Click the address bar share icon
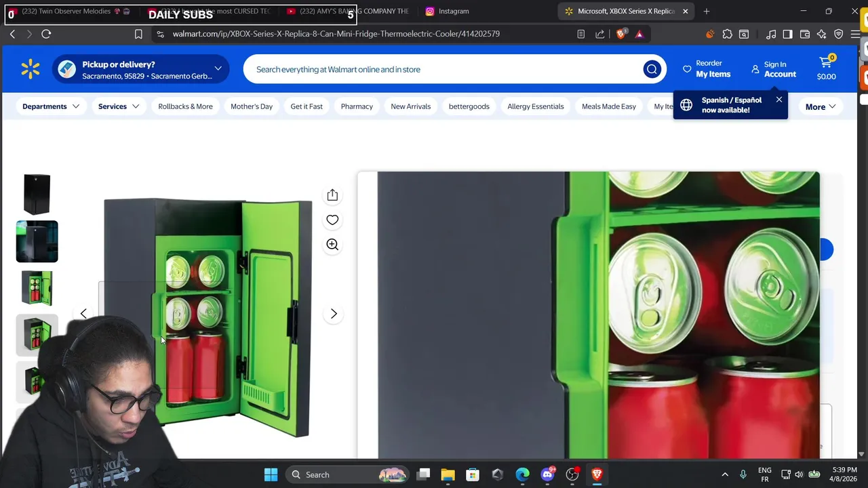This screenshot has height=488, width=868. pos(600,34)
